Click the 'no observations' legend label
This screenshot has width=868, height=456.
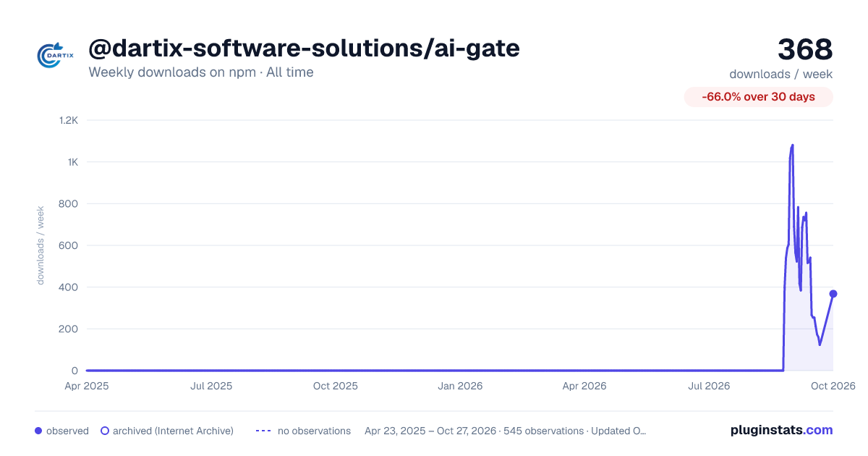[x=314, y=431]
